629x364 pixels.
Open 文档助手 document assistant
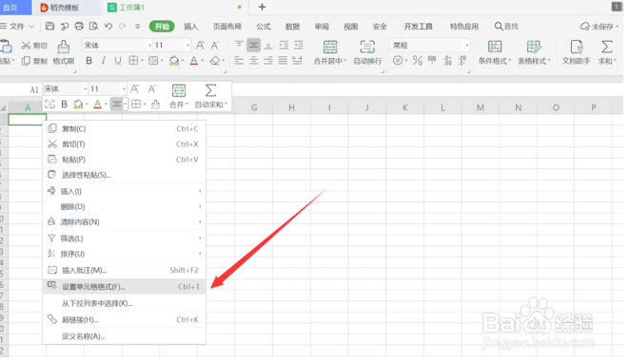tap(576, 52)
